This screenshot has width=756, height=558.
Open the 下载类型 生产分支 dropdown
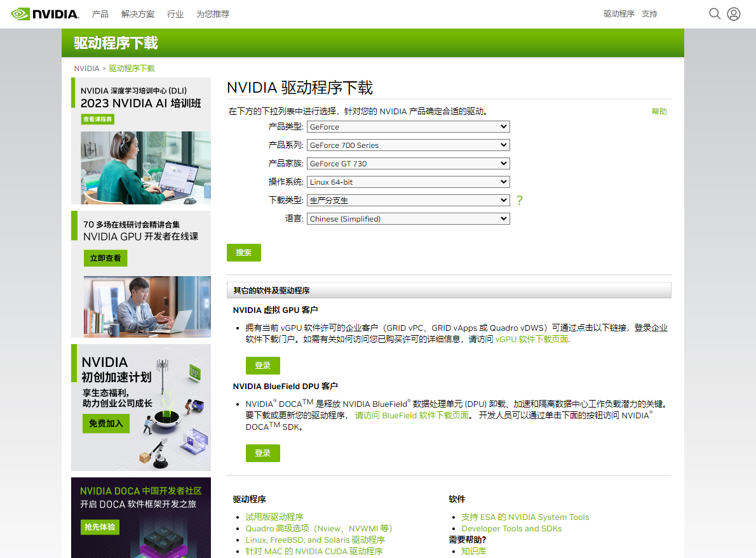coord(408,201)
